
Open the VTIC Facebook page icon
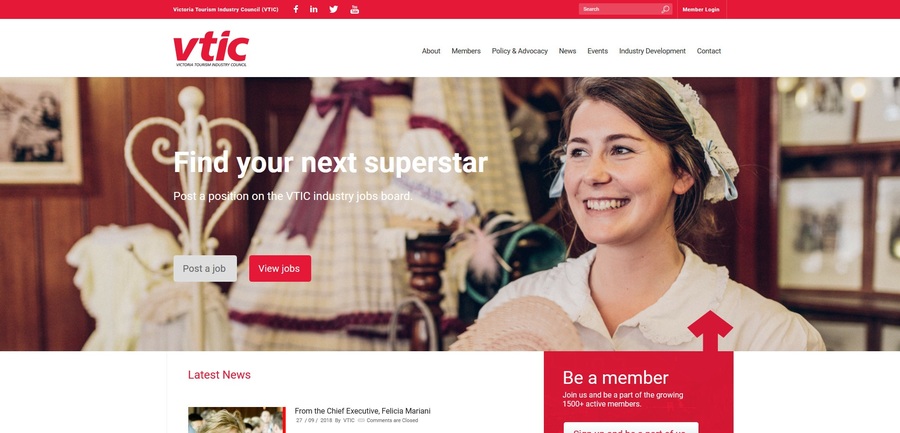point(296,9)
